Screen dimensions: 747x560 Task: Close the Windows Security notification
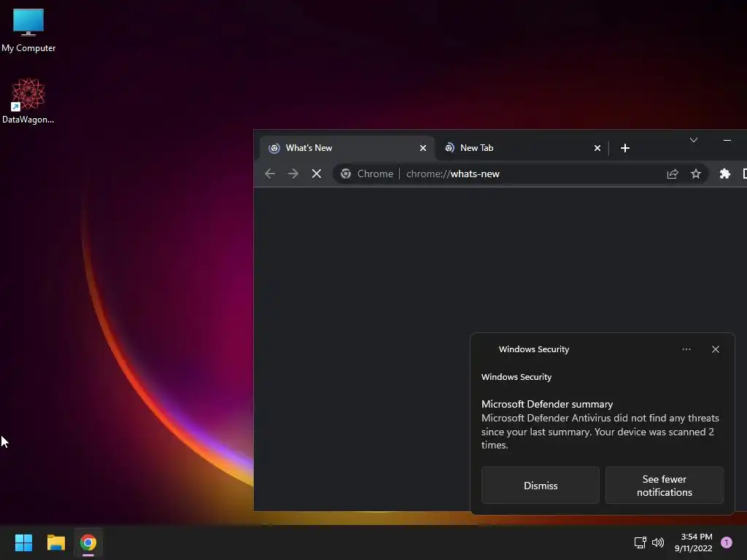click(715, 349)
